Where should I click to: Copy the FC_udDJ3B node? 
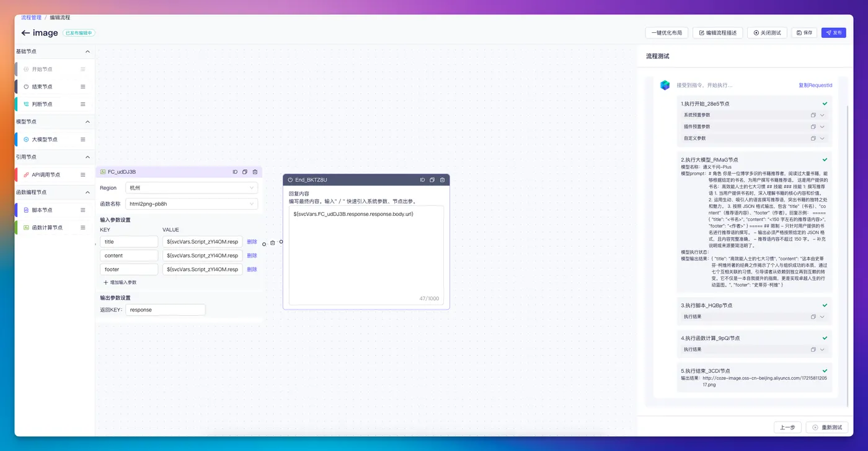click(245, 172)
